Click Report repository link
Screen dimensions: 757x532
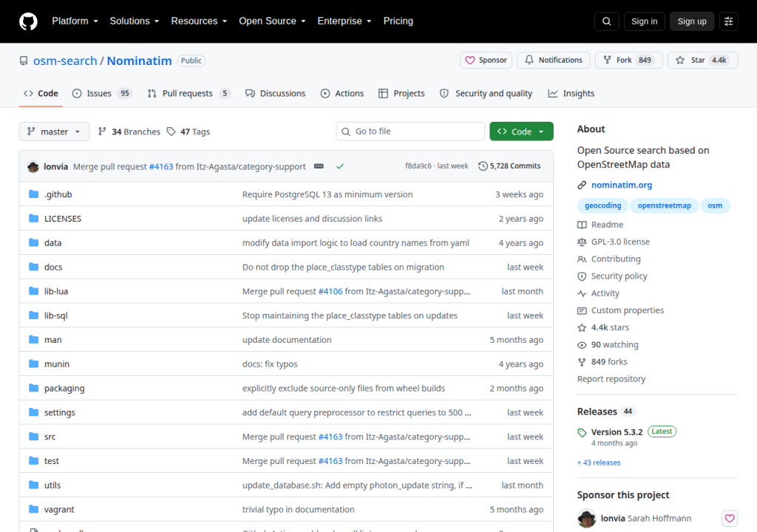click(x=611, y=379)
